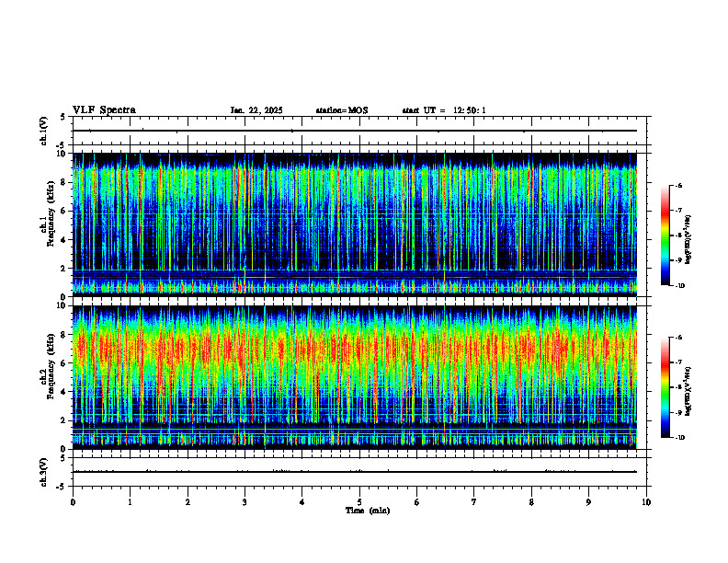Click time axis tick label '5'
The image size is (728, 563).
point(359,502)
